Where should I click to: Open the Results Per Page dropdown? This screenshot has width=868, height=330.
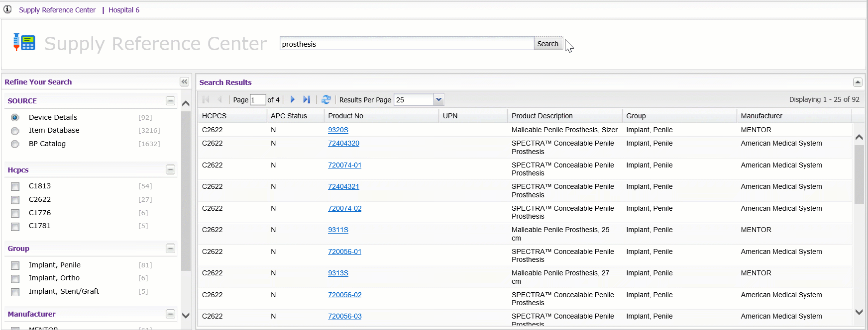click(438, 99)
